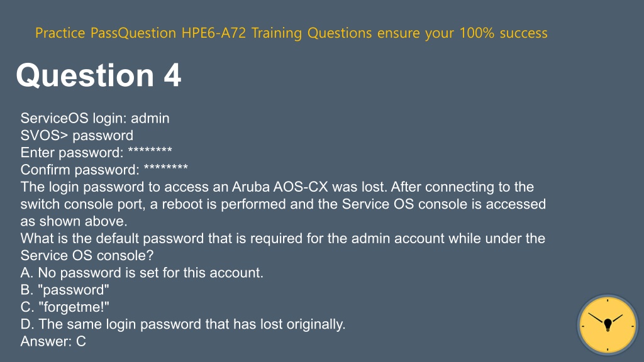Click the 'Service OS console?' line
Viewport: 644px width, 362px height.
coord(87,256)
